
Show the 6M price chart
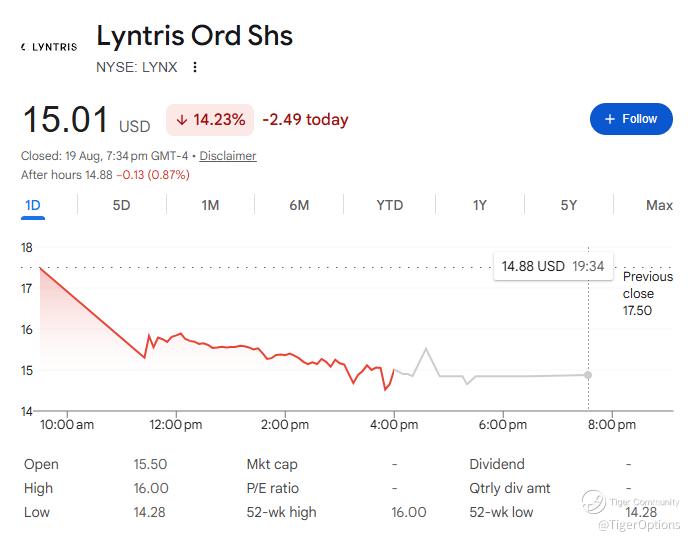(x=299, y=205)
